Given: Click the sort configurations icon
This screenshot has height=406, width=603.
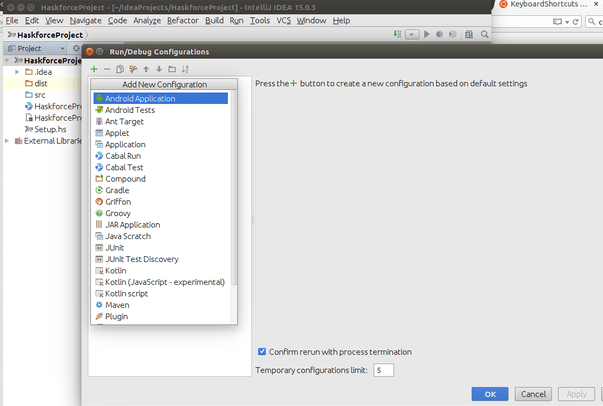Looking at the screenshot, I should (x=185, y=69).
